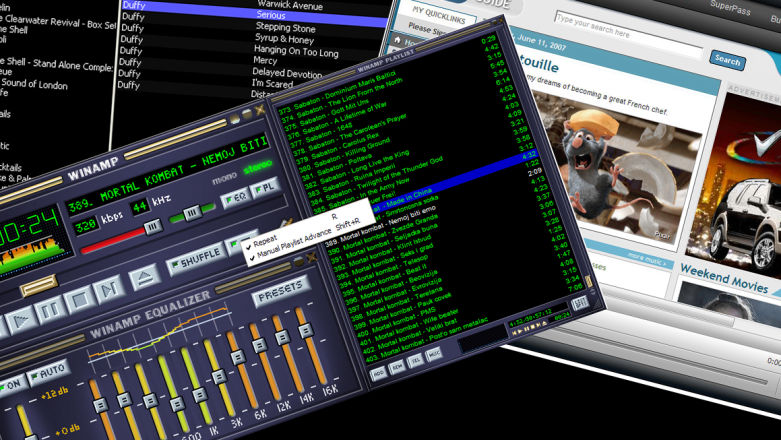Image resolution: width=781 pixels, height=440 pixels.
Task: Click the Ratatouille movie image
Action: (619, 169)
